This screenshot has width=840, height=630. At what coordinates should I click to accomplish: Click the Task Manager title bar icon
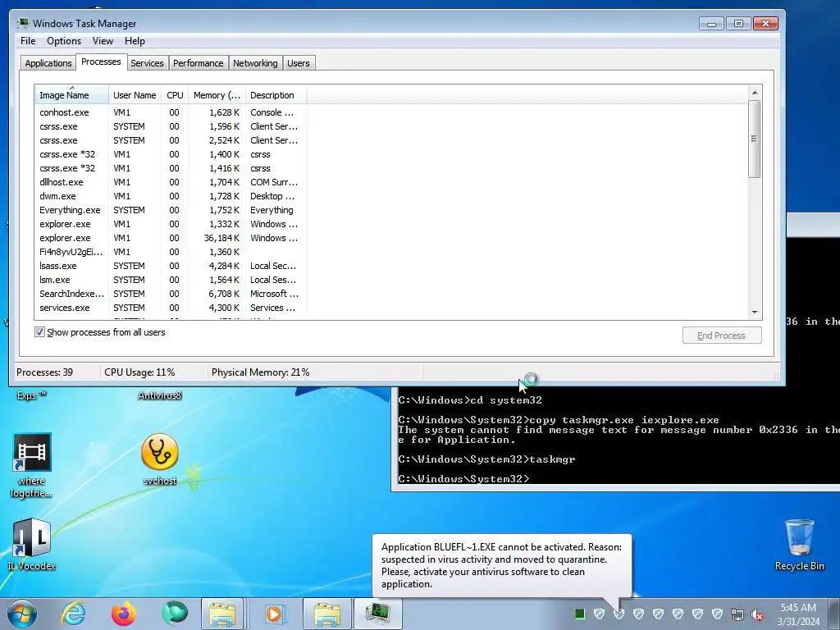coord(22,23)
